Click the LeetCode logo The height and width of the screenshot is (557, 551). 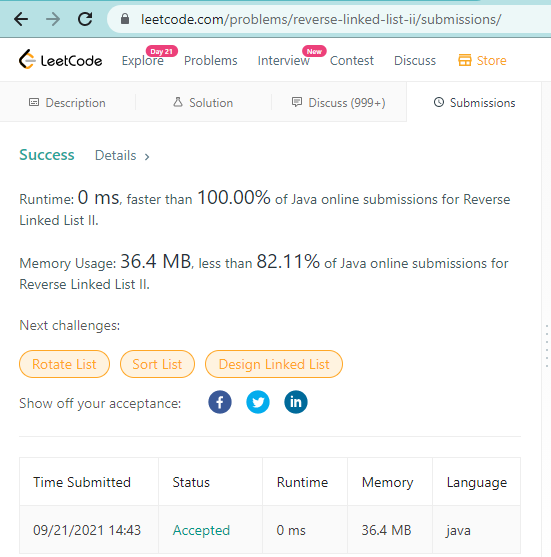pos(60,59)
